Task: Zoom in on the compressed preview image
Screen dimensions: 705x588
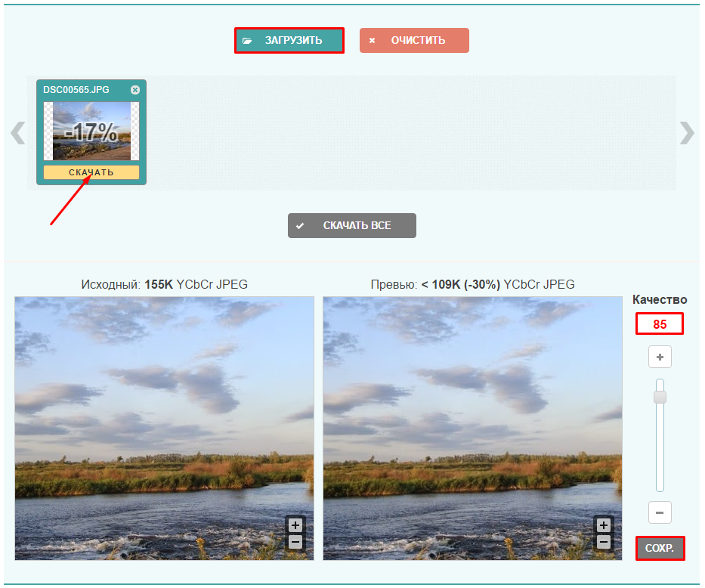Action: click(604, 525)
